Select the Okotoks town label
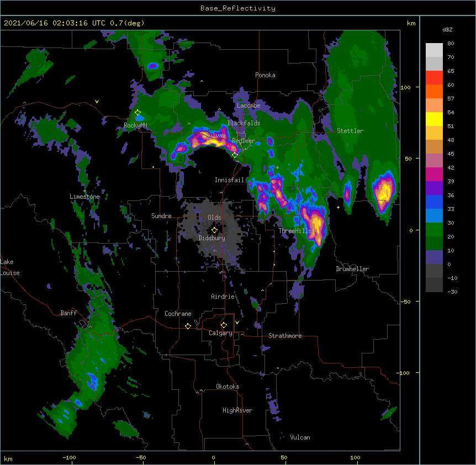This screenshot has height=465, width=476. tap(228, 387)
